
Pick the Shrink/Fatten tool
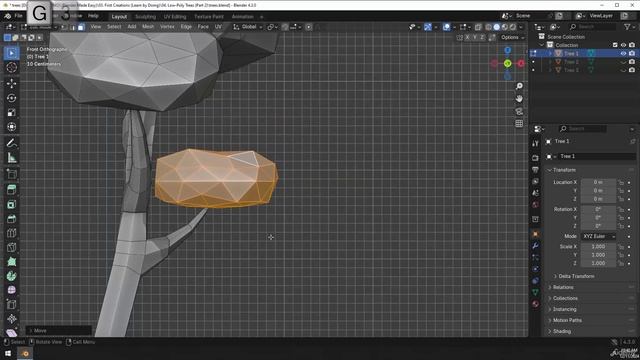[x=11, y=319]
